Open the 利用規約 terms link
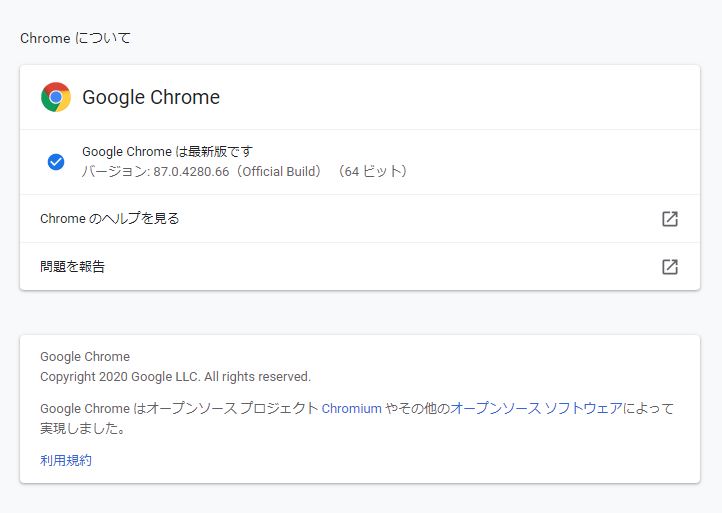722x513 pixels. point(66,460)
